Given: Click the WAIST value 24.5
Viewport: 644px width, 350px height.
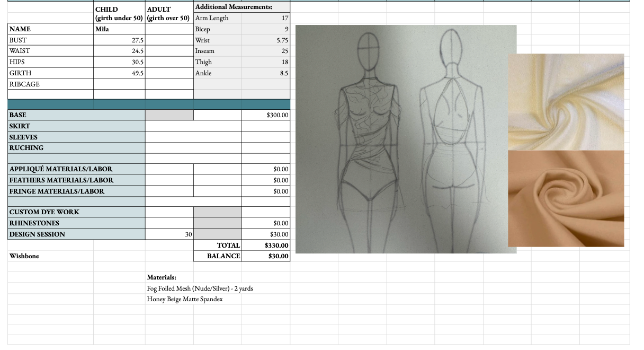Looking at the screenshot, I should [119, 51].
